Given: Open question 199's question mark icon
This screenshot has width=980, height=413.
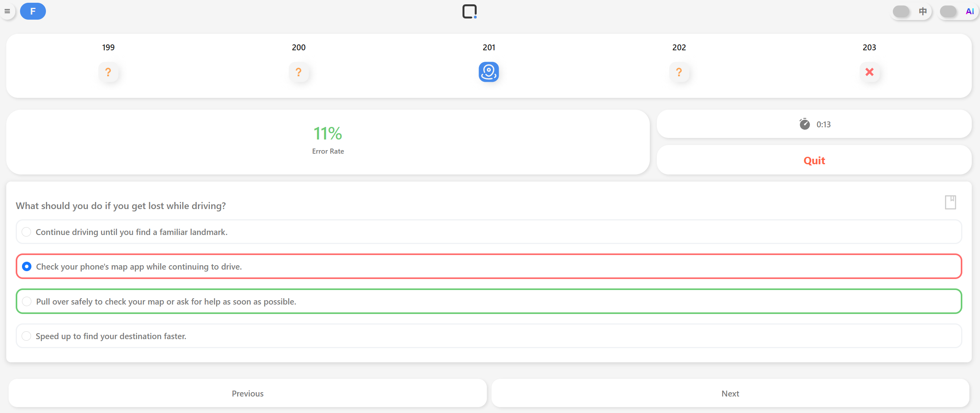Looking at the screenshot, I should point(108,72).
